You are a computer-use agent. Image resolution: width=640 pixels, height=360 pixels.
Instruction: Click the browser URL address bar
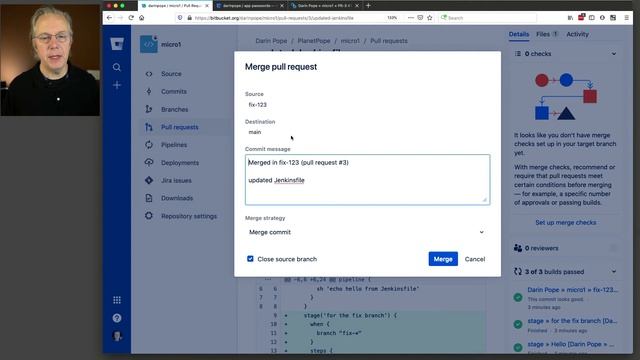(x=286, y=18)
